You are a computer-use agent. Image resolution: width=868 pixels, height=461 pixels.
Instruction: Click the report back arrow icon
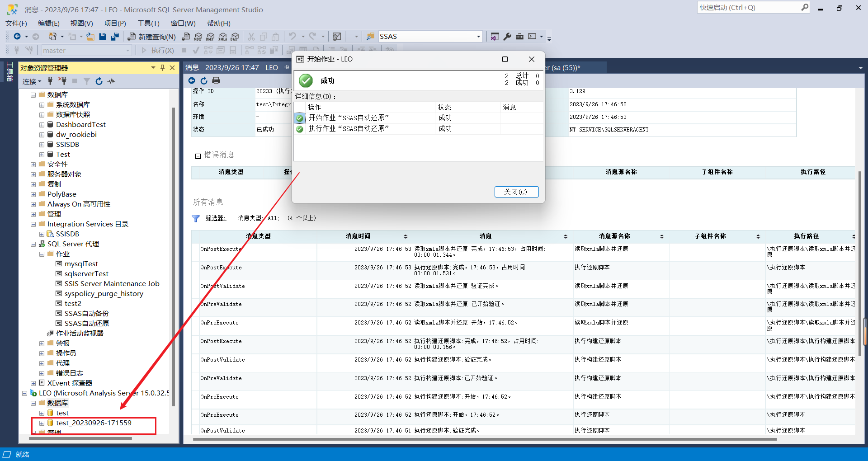pyautogui.click(x=192, y=80)
